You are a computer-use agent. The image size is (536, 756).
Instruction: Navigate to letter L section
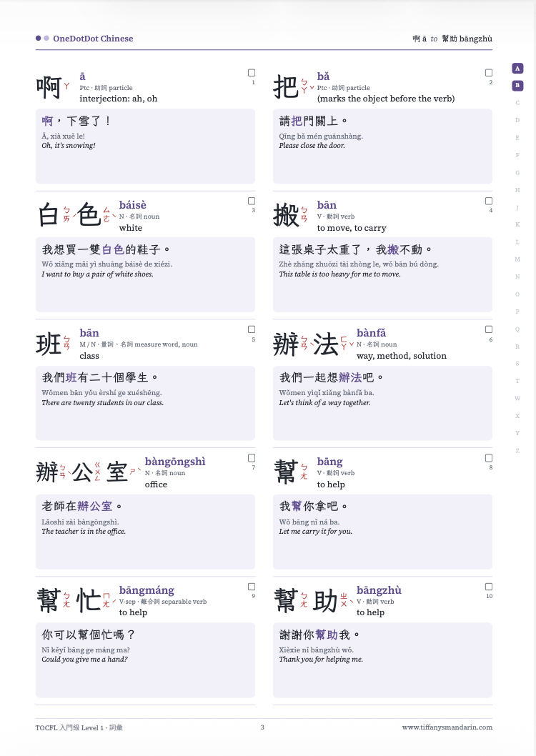pos(517,242)
